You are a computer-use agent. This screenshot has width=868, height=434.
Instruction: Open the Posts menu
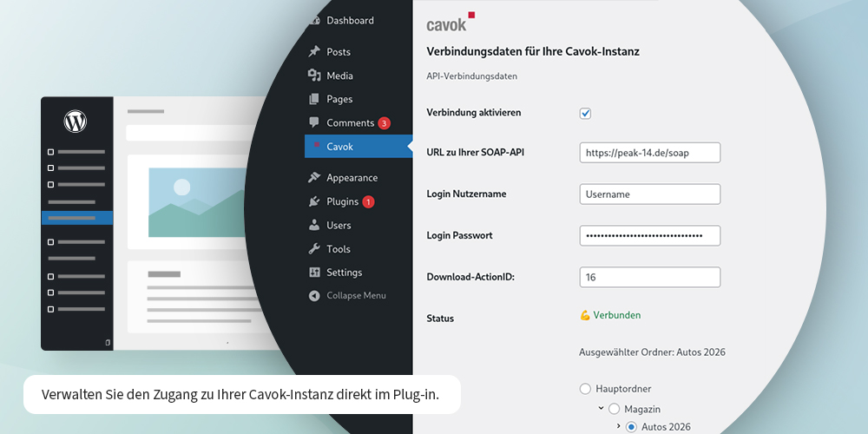tap(339, 52)
